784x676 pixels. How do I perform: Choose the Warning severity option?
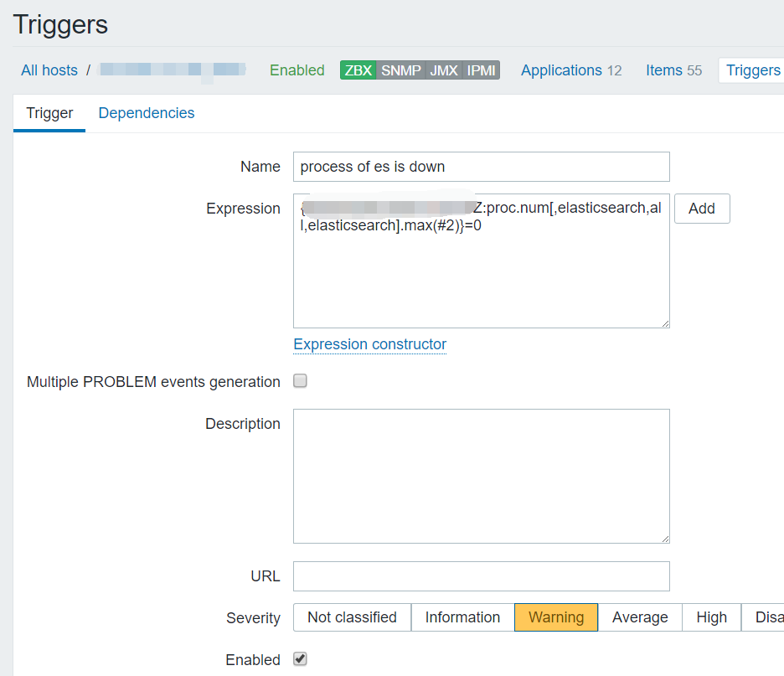tap(556, 617)
